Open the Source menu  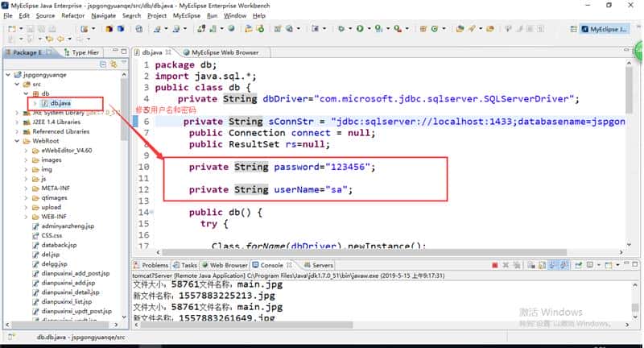[x=45, y=15]
